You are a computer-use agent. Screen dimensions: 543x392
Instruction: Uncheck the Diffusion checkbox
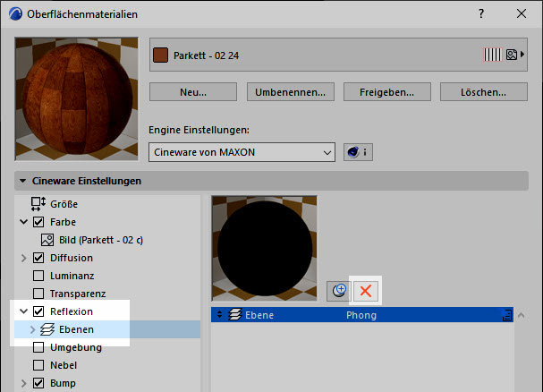[38, 258]
